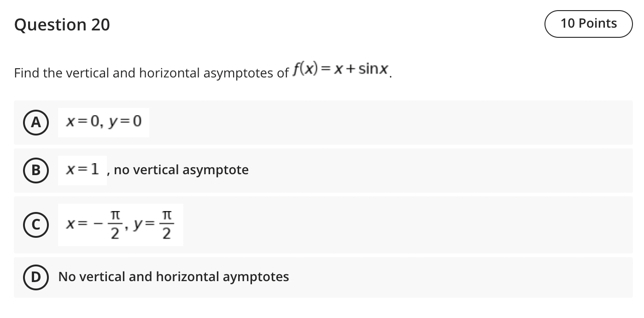Select answer option A circle
Viewport: 644px width, 318px height.
[x=35, y=122]
